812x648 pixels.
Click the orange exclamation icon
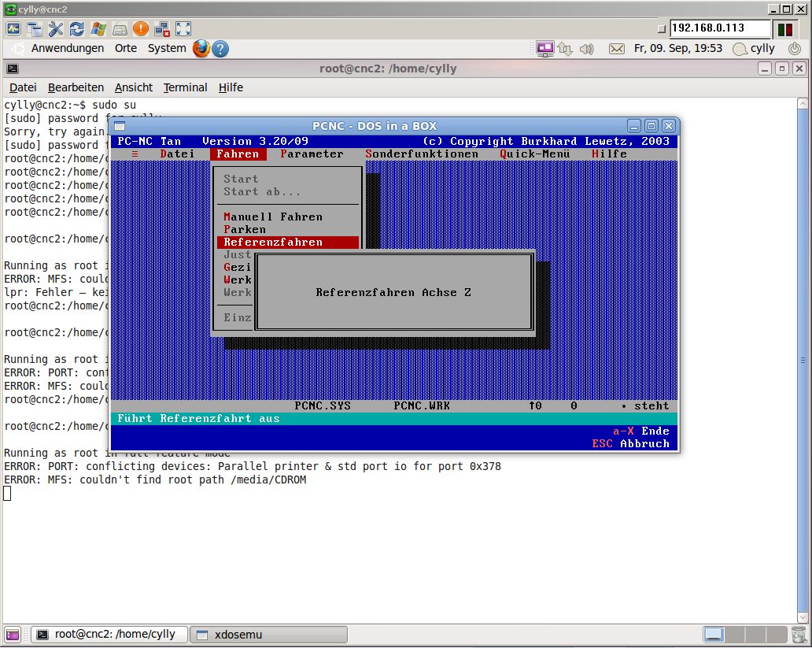tap(141, 28)
